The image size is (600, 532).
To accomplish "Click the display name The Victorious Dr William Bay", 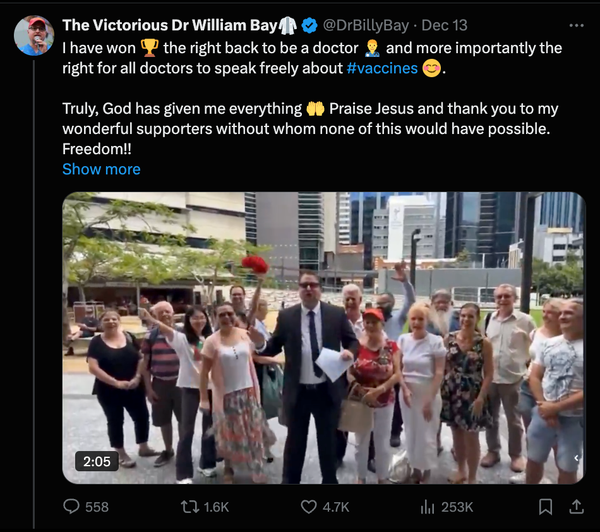I will coord(169,25).
